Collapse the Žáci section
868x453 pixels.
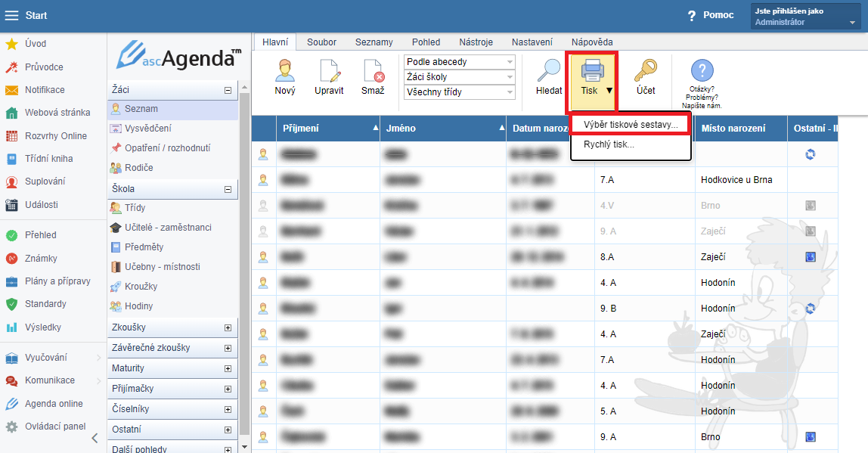(x=228, y=90)
